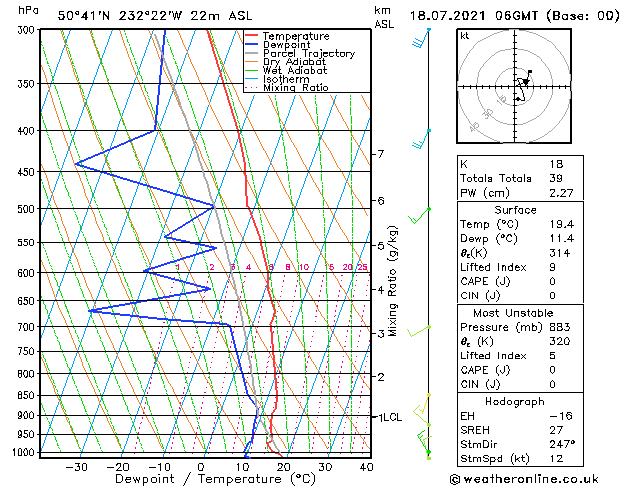Click the green wind barb near 950 hPa
Viewport: 629px width, 486px height.
(423, 440)
